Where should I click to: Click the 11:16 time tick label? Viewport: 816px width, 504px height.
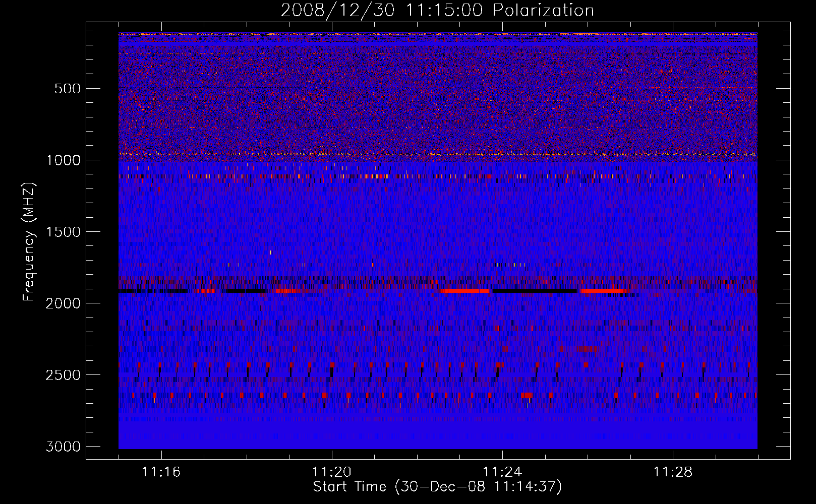161,472
